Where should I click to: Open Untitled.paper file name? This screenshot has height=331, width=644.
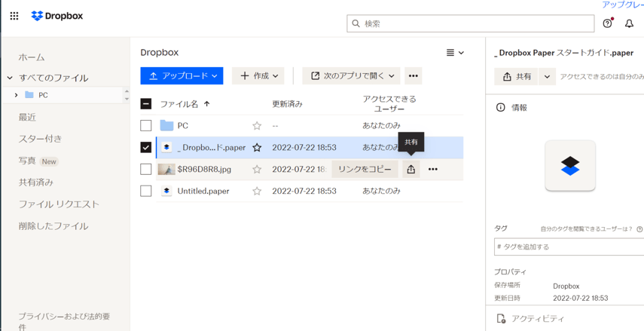coord(203,191)
